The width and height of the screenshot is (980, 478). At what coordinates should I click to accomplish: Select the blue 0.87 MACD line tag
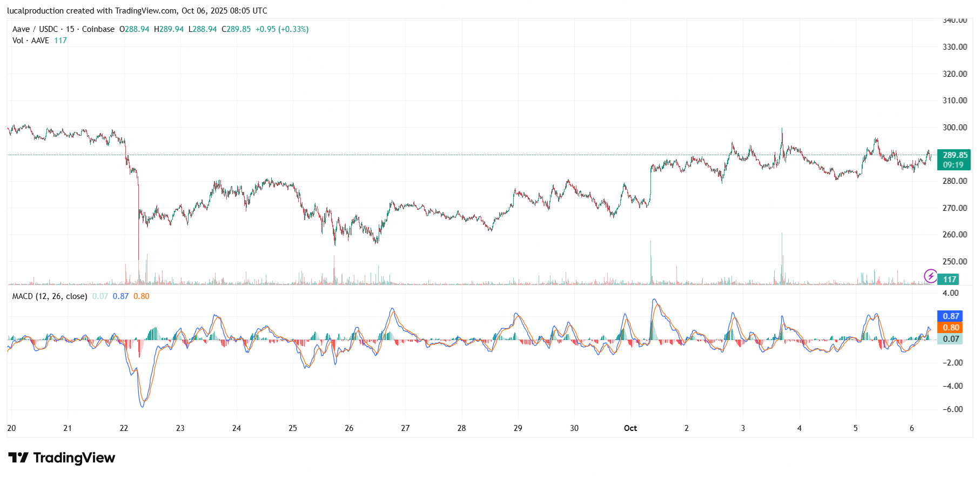coord(950,316)
